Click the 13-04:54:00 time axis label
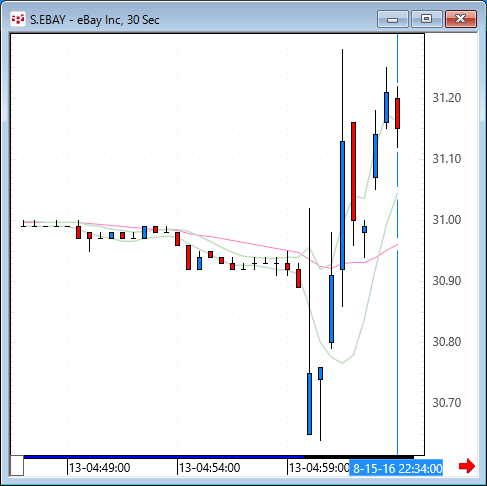This screenshot has width=487, height=486. [209, 468]
